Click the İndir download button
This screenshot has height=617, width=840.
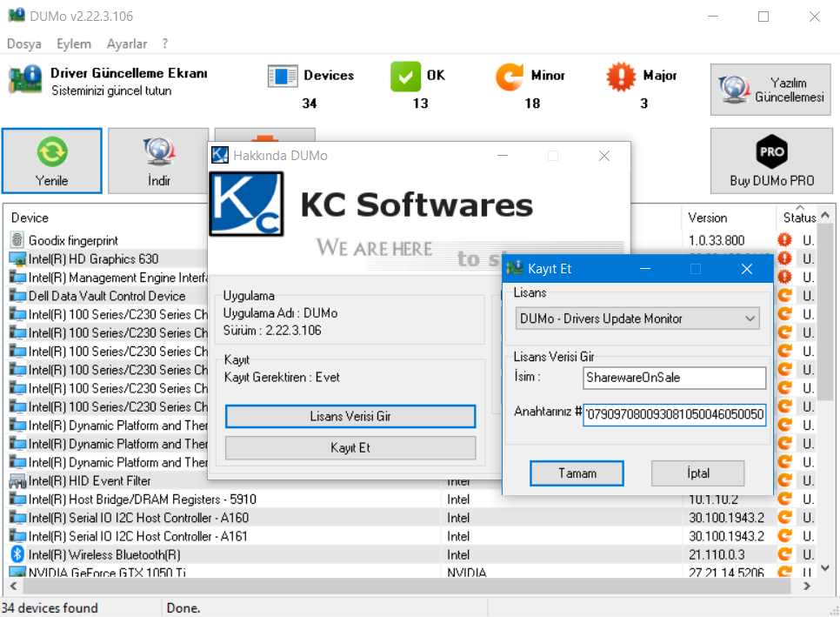158,161
